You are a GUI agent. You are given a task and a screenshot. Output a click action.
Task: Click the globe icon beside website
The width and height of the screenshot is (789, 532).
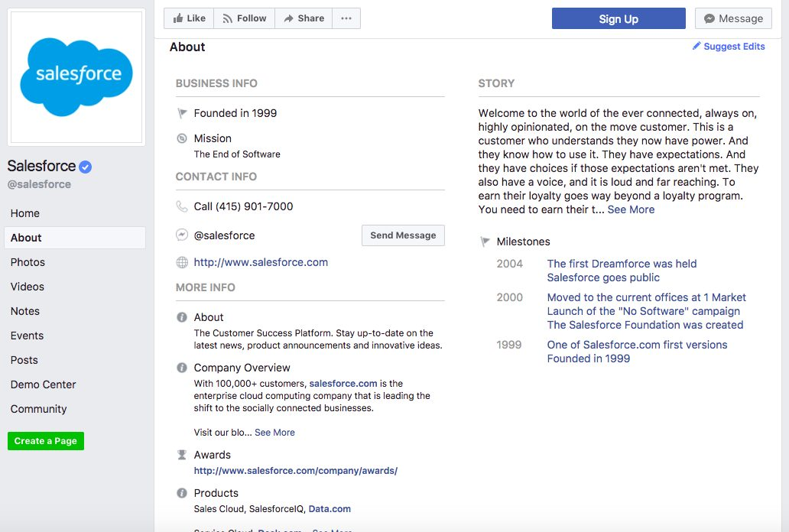coord(182,262)
